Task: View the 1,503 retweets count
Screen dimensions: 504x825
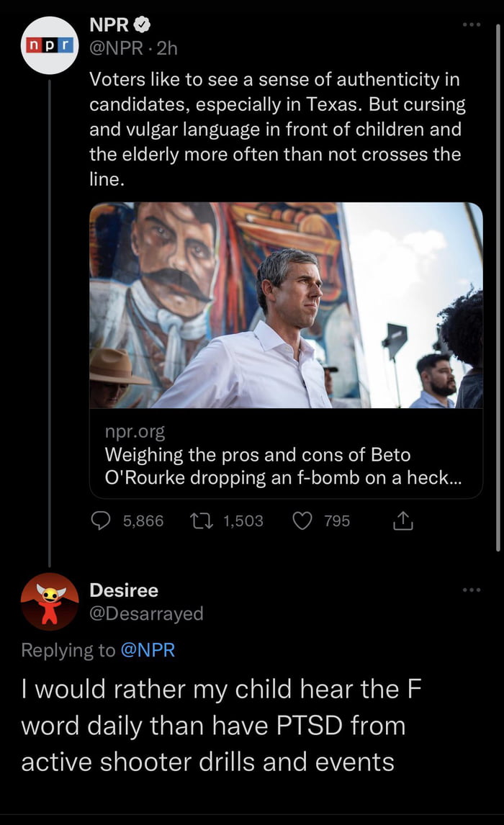Action: pyautogui.click(x=243, y=520)
